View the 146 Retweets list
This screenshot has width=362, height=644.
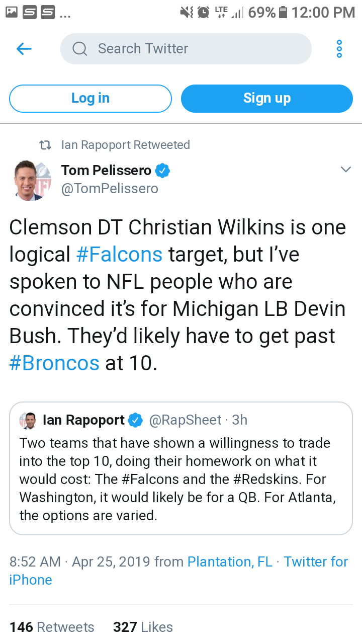[x=52, y=627]
